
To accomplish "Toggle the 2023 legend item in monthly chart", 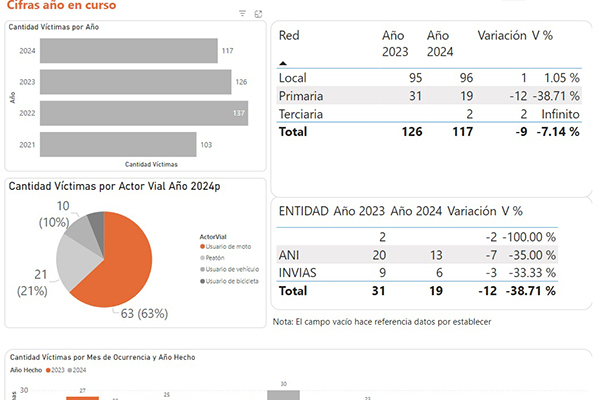I will [x=55, y=370].
